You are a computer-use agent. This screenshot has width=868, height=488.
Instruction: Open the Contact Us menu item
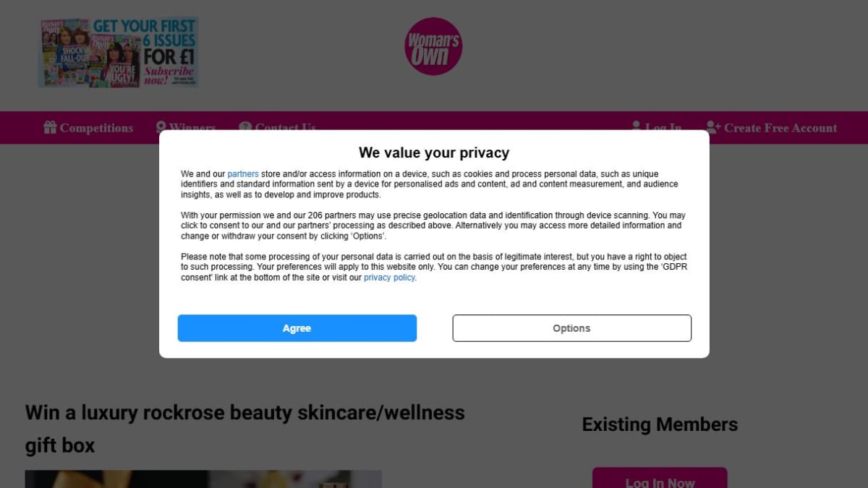tap(285, 128)
